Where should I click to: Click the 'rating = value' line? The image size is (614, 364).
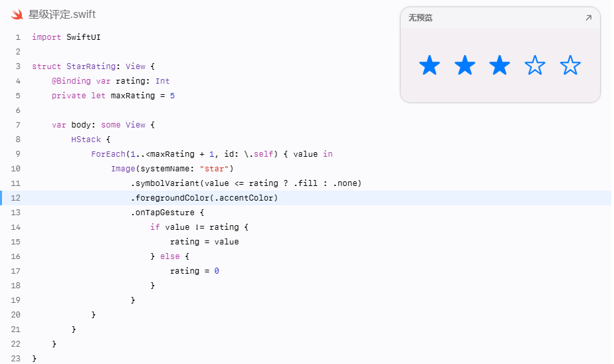click(205, 242)
